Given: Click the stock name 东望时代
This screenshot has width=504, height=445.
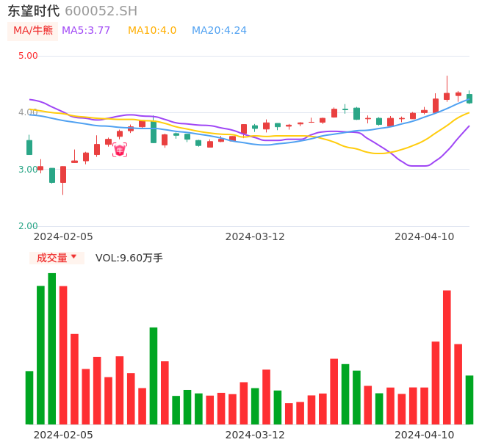Looking at the screenshot, I should click(34, 11).
